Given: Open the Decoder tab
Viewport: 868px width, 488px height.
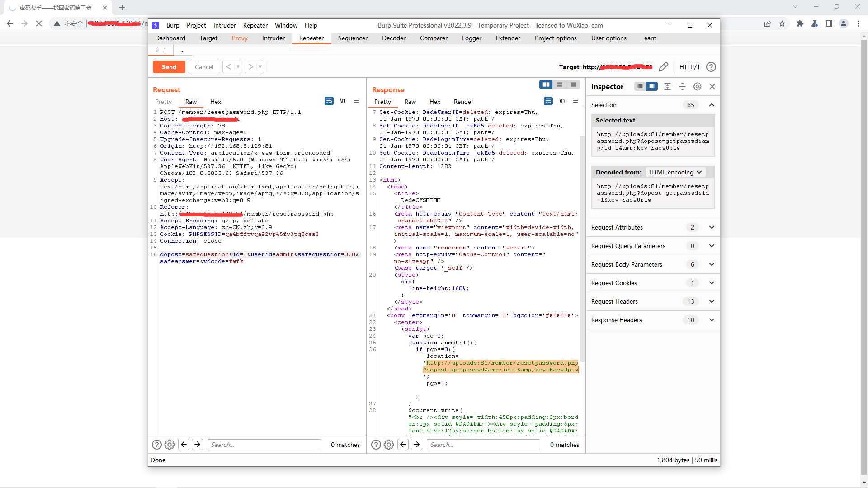Looking at the screenshot, I should [393, 38].
